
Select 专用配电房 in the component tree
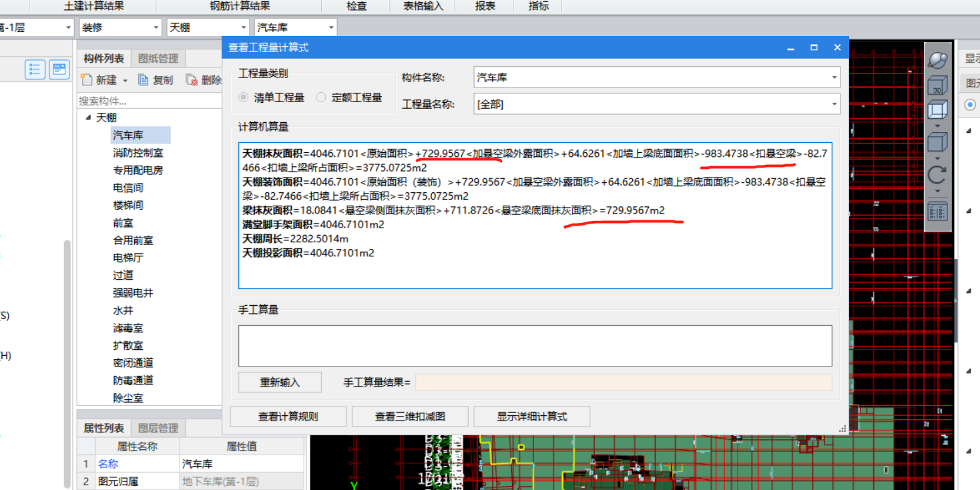(138, 170)
